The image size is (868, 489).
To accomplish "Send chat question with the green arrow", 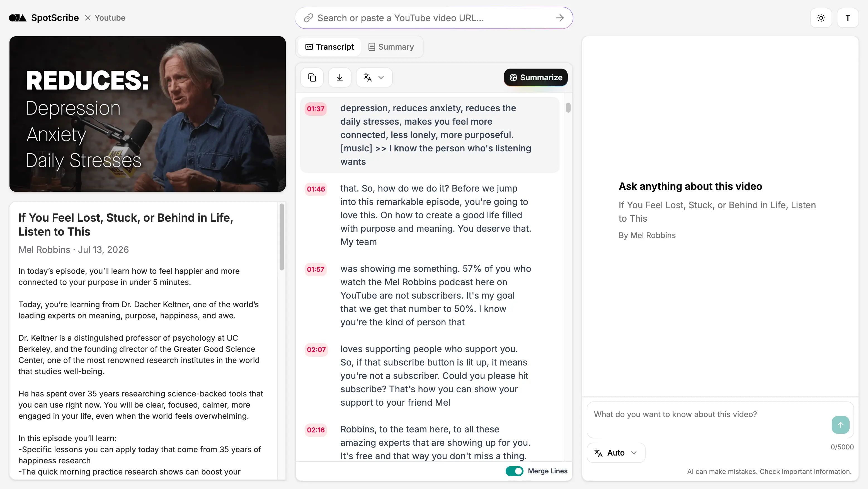I will tap(840, 425).
